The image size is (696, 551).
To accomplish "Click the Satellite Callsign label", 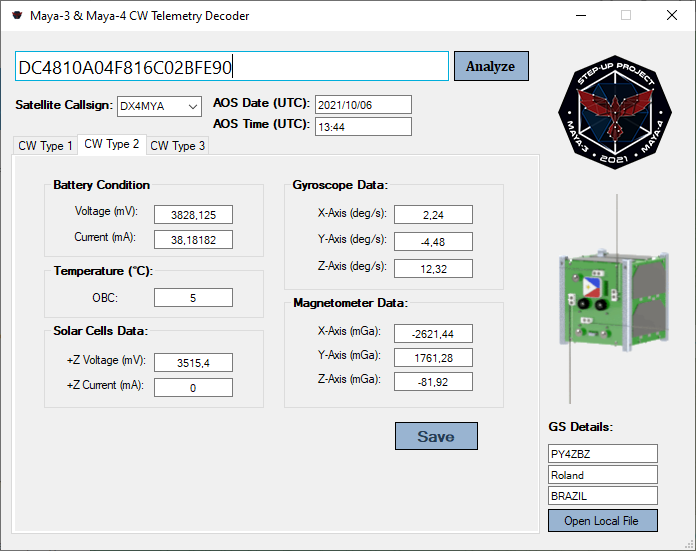I will (x=64, y=105).
